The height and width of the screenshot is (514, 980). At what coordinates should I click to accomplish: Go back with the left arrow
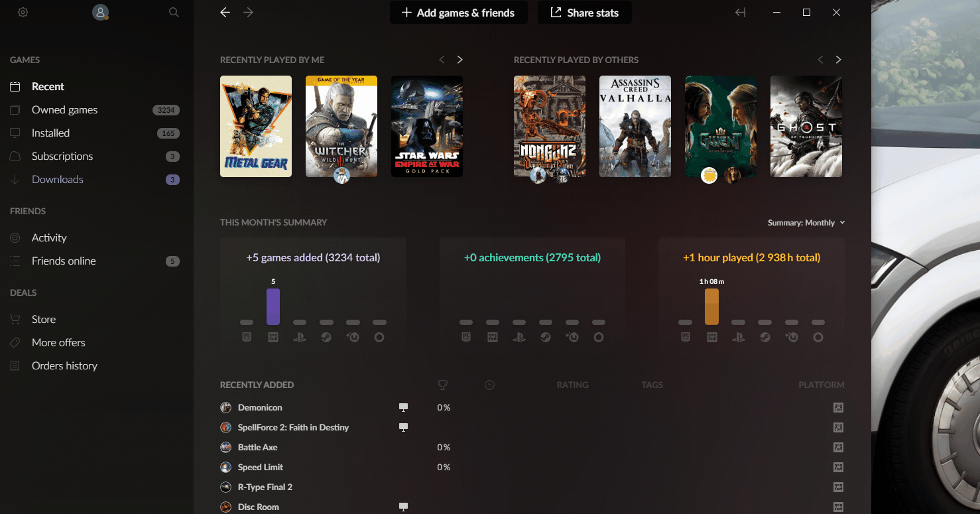(x=225, y=13)
